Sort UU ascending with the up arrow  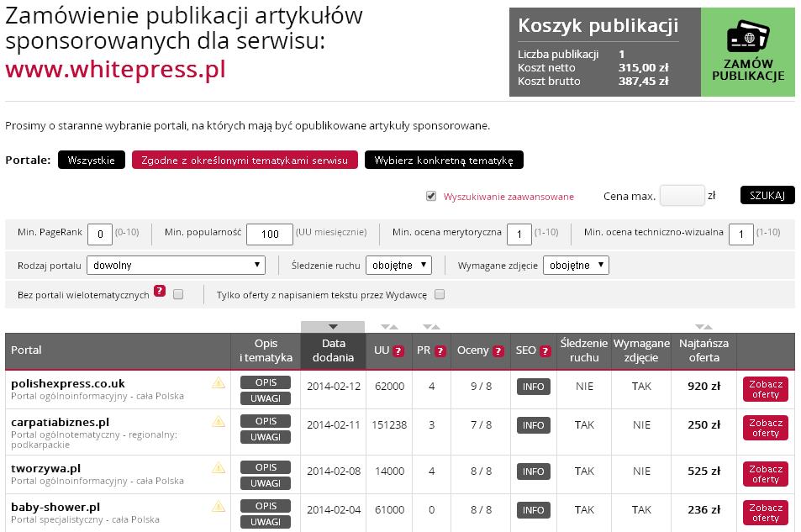[394, 327]
